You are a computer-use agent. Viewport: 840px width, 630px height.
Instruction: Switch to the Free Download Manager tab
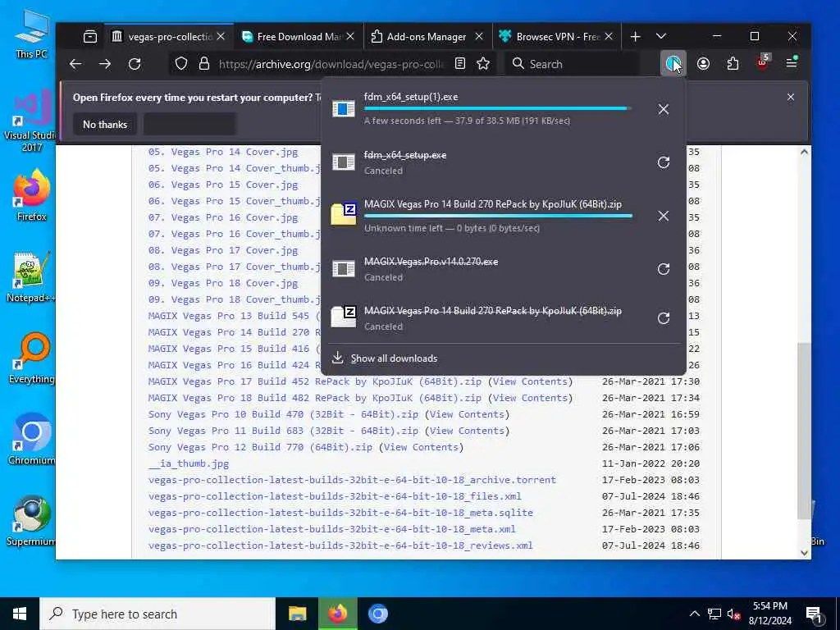pyautogui.click(x=299, y=36)
